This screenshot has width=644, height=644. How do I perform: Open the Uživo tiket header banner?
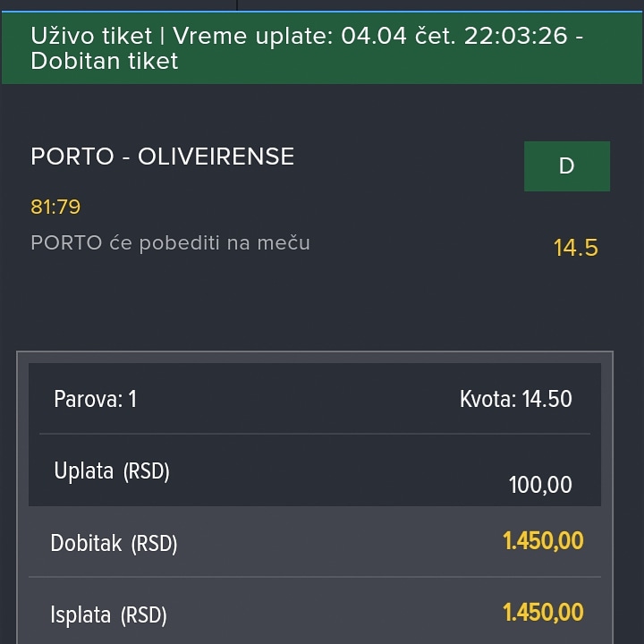pyautogui.click(x=322, y=48)
